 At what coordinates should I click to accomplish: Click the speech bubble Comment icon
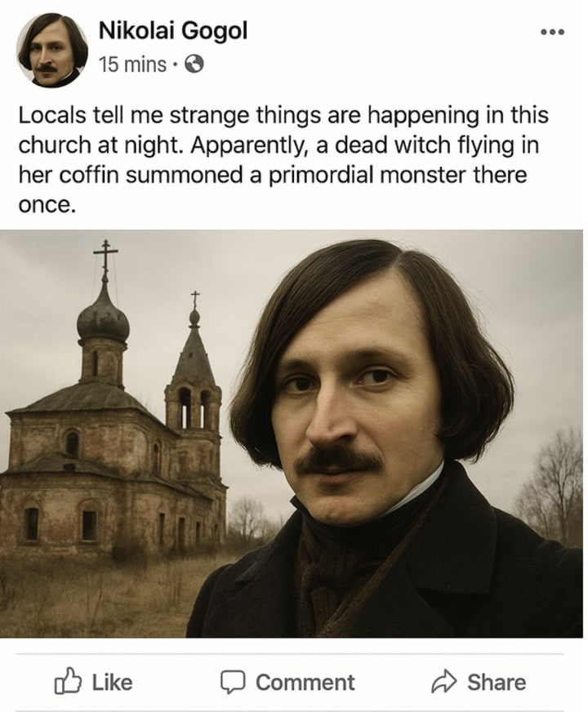click(x=233, y=682)
